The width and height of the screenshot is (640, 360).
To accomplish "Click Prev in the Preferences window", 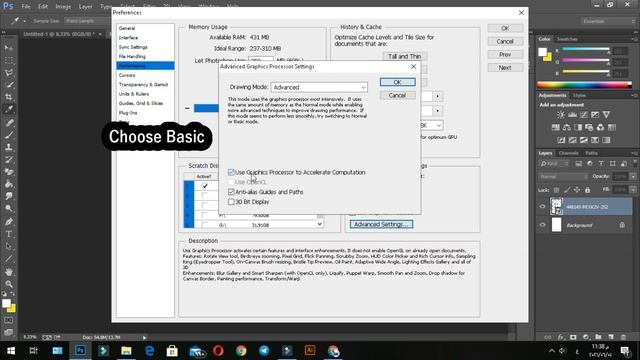I will tap(505, 55).
